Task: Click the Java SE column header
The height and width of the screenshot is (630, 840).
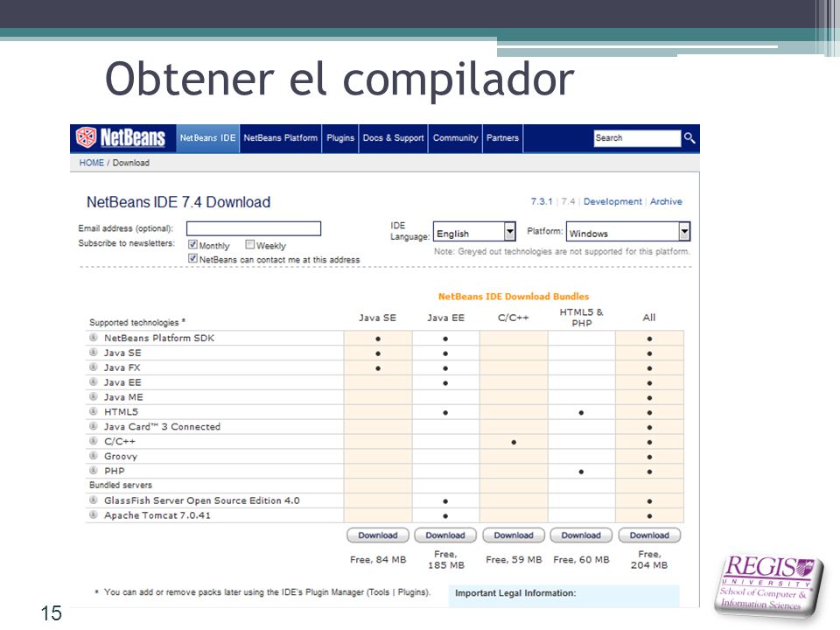Action: click(x=378, y=318)
